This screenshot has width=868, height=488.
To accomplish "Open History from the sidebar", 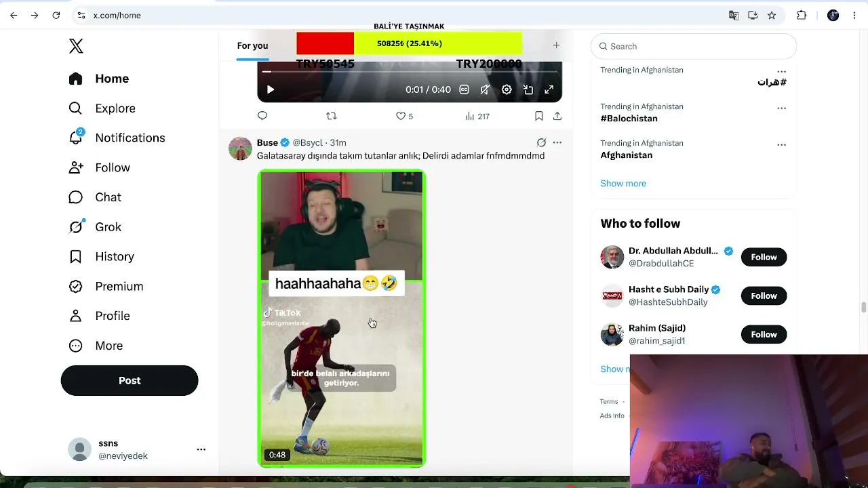I will point(102,257).
